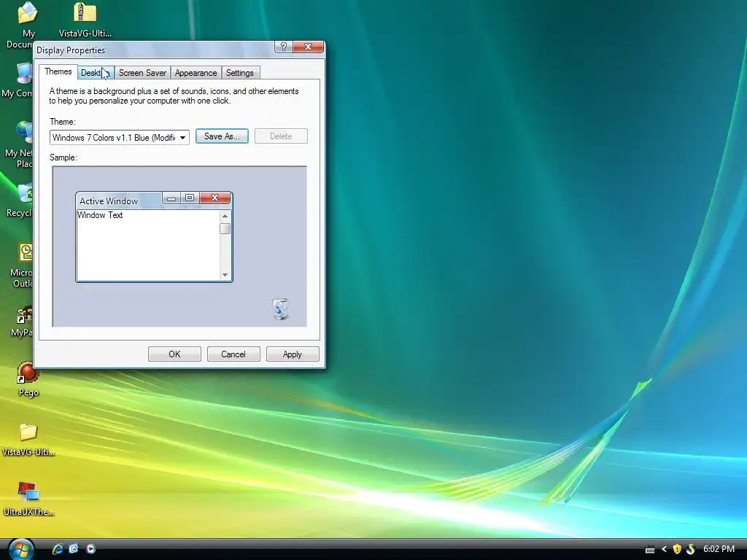This screenshot has height=560, width=747.
Task: Click the Help question mark button
Action: [x=284, y=47]
